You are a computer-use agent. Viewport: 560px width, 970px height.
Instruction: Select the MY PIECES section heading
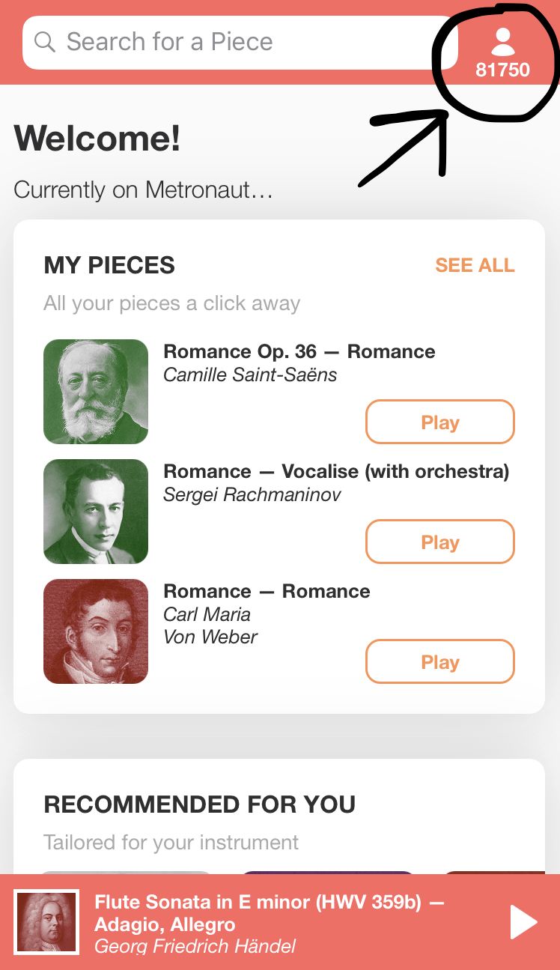coord(109,265)
